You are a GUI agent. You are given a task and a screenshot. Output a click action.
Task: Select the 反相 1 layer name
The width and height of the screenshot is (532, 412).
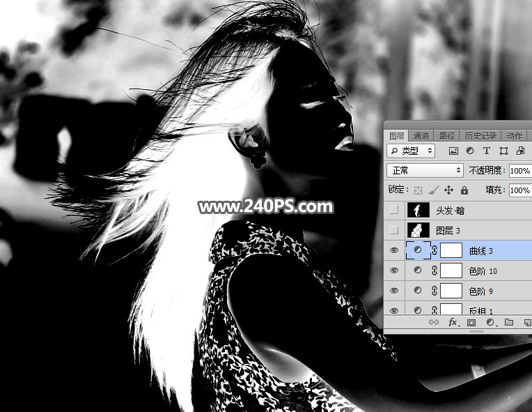[x=480, y=310]
